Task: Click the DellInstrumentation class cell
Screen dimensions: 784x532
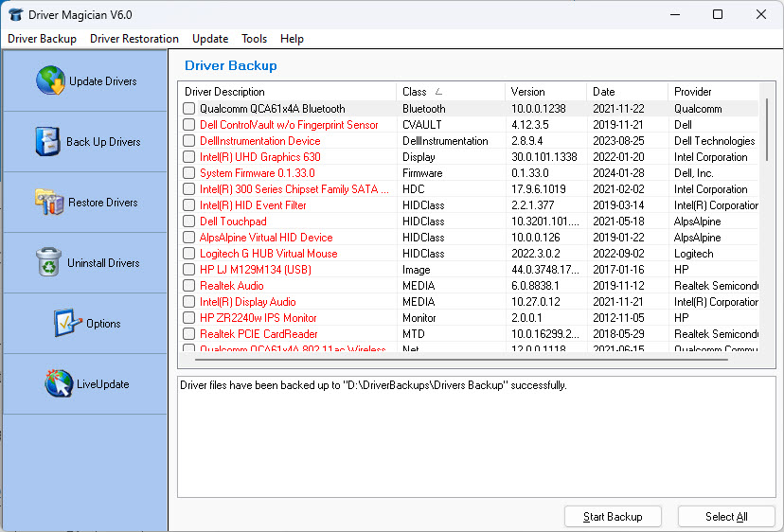Action: pos(445,140)
